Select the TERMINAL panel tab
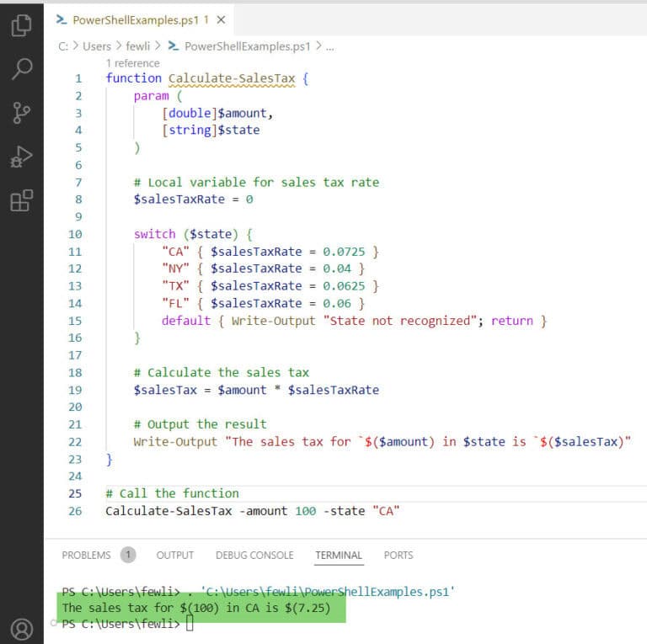The height and width of the screenshot is (644, 647). [x=339, y=555]
